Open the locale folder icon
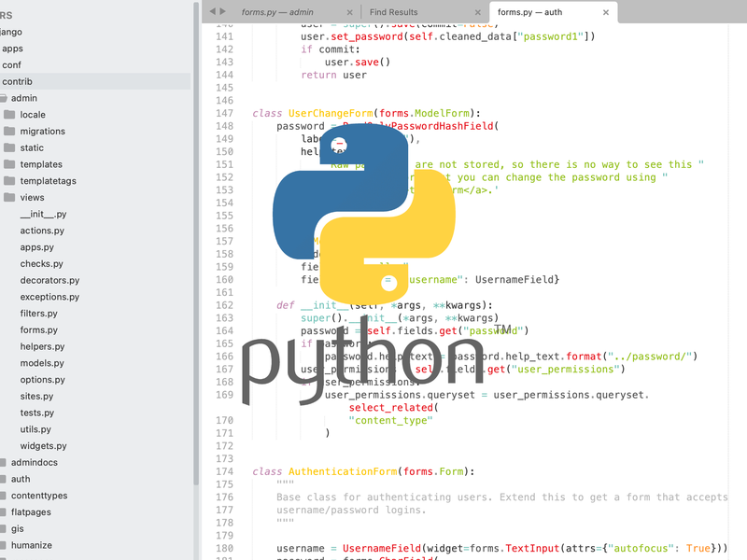 tap(9, 114)
